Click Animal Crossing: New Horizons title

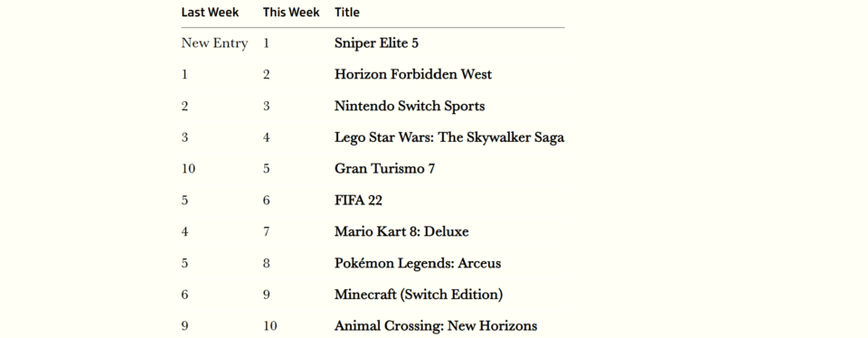pyautogui.click(x=436, y=326)
